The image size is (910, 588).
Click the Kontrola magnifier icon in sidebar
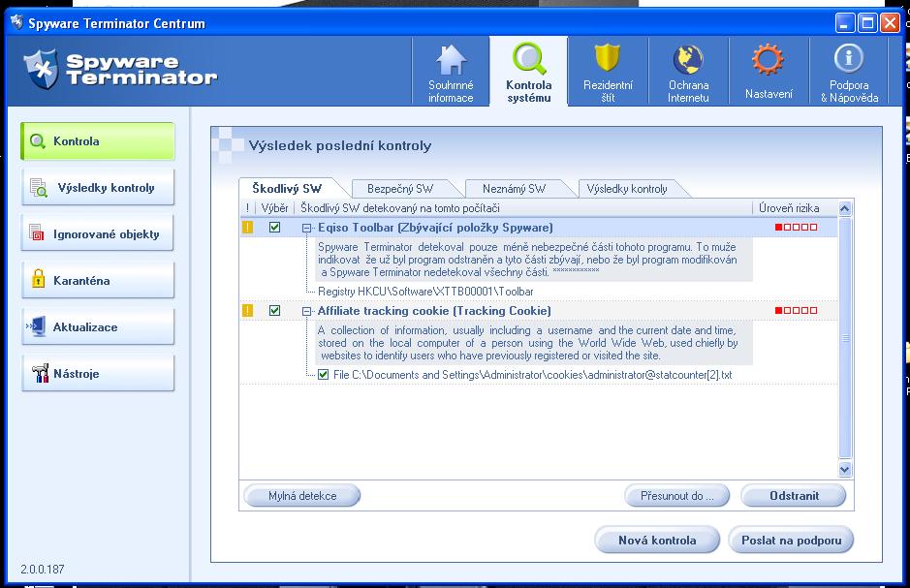(x=37, y=140)
